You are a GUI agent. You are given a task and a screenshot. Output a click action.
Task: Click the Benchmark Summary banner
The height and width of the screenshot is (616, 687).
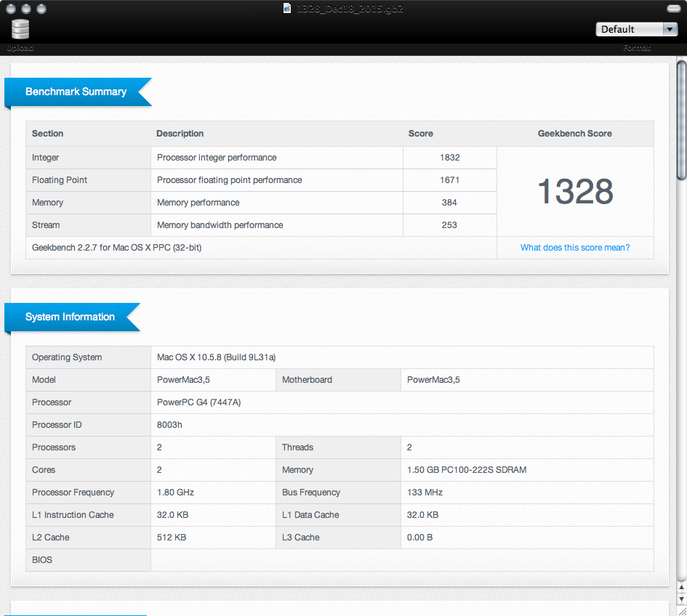point(78,92)
